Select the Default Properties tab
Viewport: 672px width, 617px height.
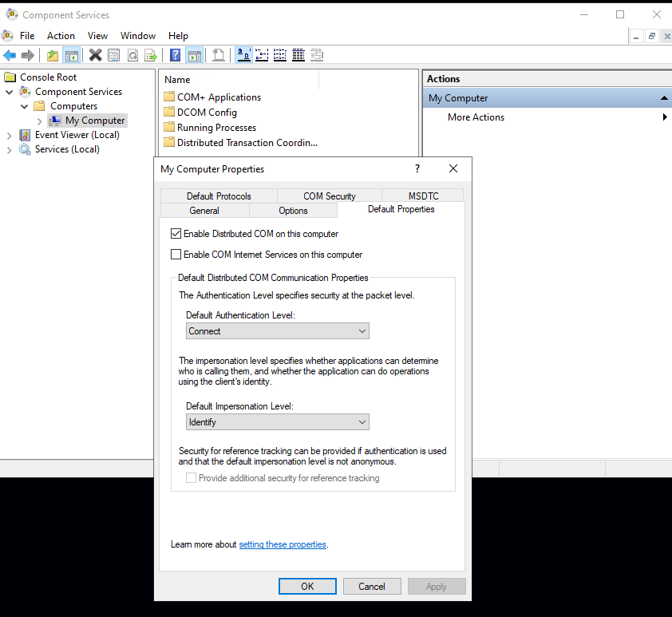pyautogui.click(x=401, y=209)
